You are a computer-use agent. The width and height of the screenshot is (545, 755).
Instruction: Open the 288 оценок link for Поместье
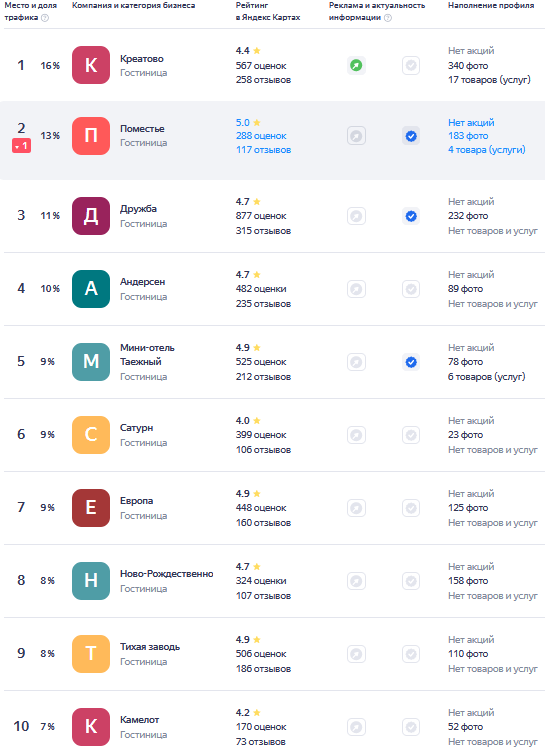click(261, 136)
